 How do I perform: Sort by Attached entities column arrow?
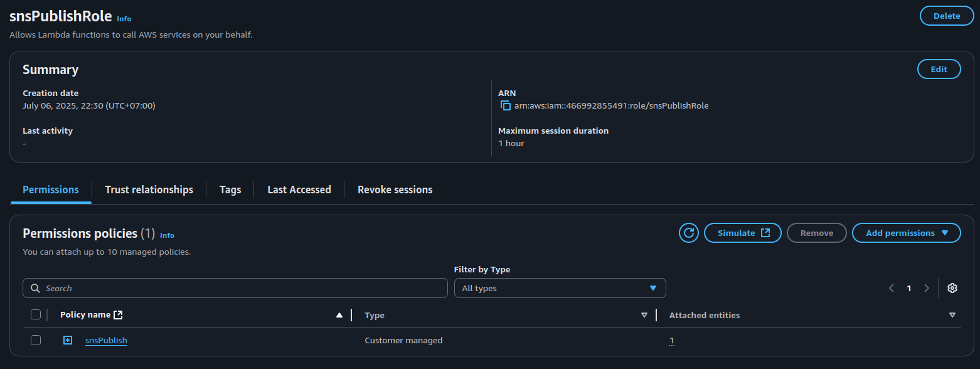click(952, 315)
